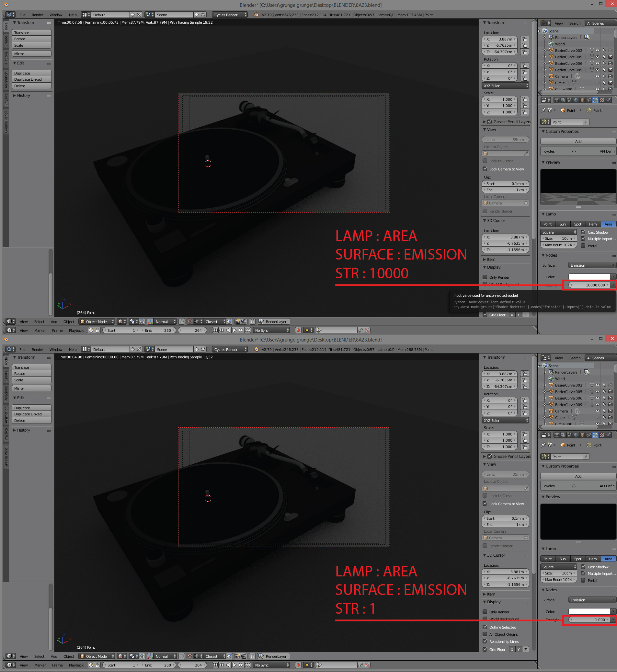
Task: Uncheck Lock Camera to View
Action: coord(485,169)
